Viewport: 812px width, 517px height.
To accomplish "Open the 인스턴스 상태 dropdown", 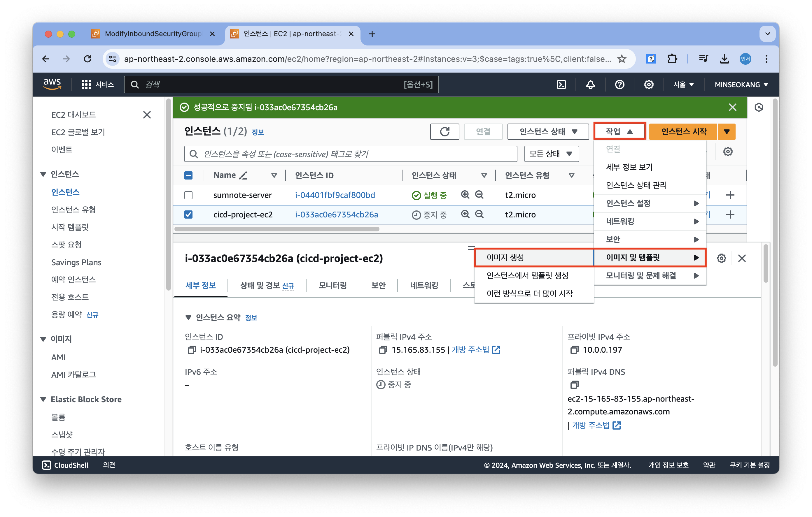I will [x=548, y=131].
